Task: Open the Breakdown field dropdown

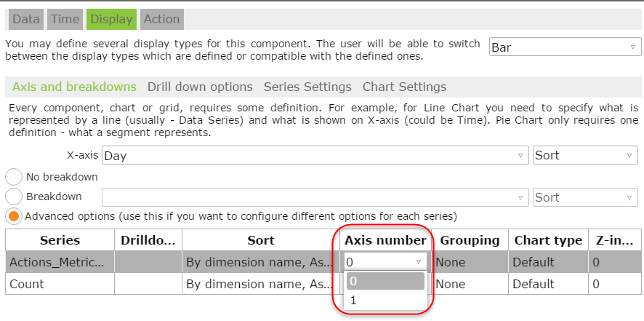Action: click(x=315, y=197)
